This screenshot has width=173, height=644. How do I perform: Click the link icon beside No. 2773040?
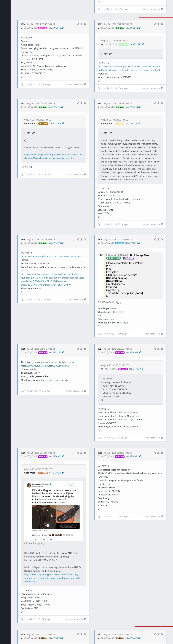[62, 28]
